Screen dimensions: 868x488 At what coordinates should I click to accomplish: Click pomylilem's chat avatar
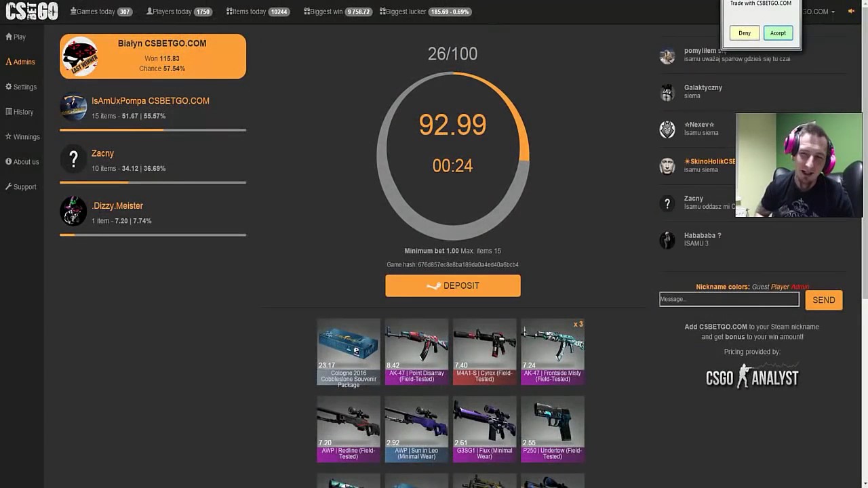click(667, 56)
